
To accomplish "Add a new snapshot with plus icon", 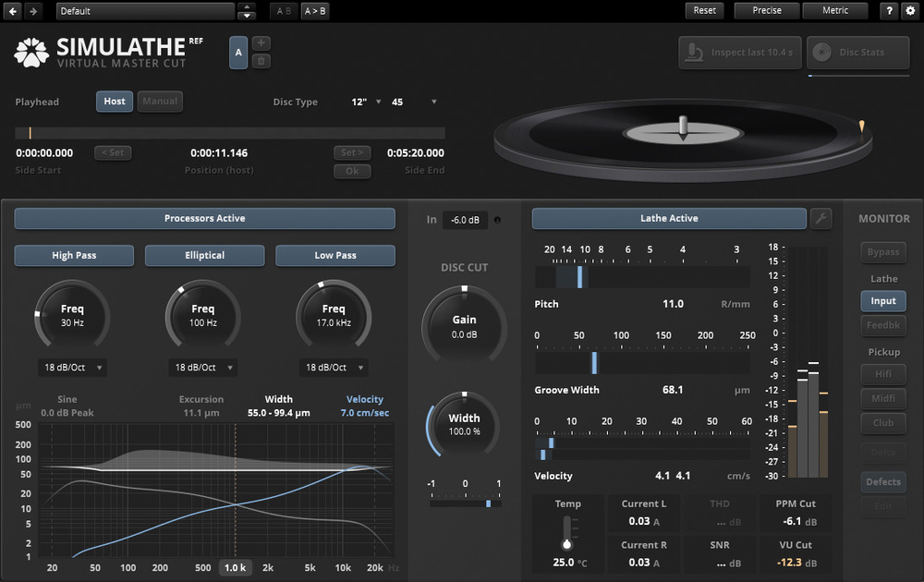I will pyautogui.click(x=261, y=43).
